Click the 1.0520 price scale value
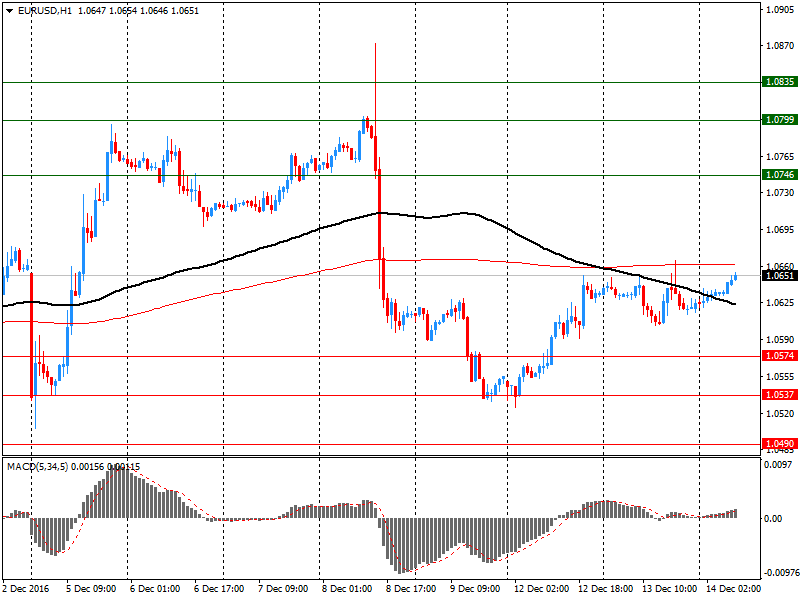The image size is (800, 600). (780, 413)
